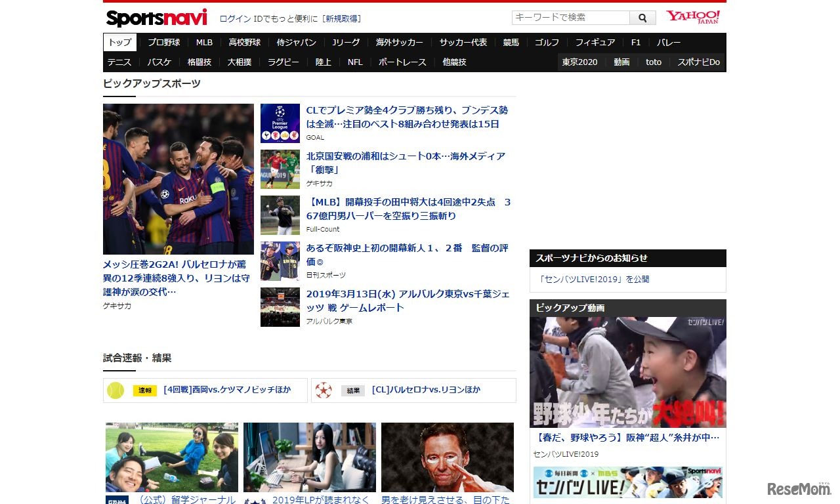Open the [CL]バルセロナvs.リヨンほか result

click(x=426, y=390)
